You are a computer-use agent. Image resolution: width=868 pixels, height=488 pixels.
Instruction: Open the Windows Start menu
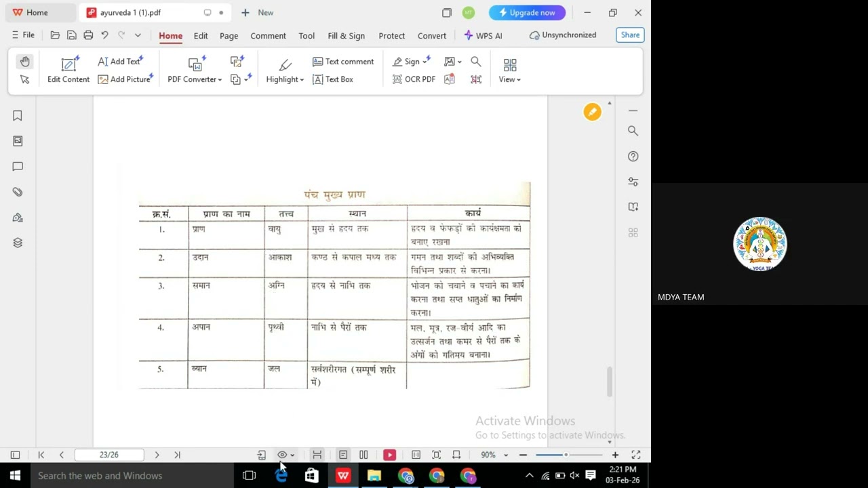[x=15, y=476]
